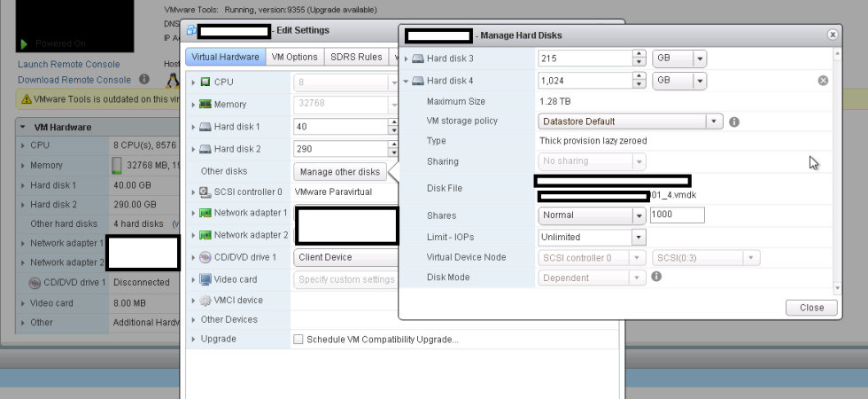Viewport: 868px width, 399px height.
Task: Click the Video card custom settings field
Action: pyautogui.click(x=347, y=279)
